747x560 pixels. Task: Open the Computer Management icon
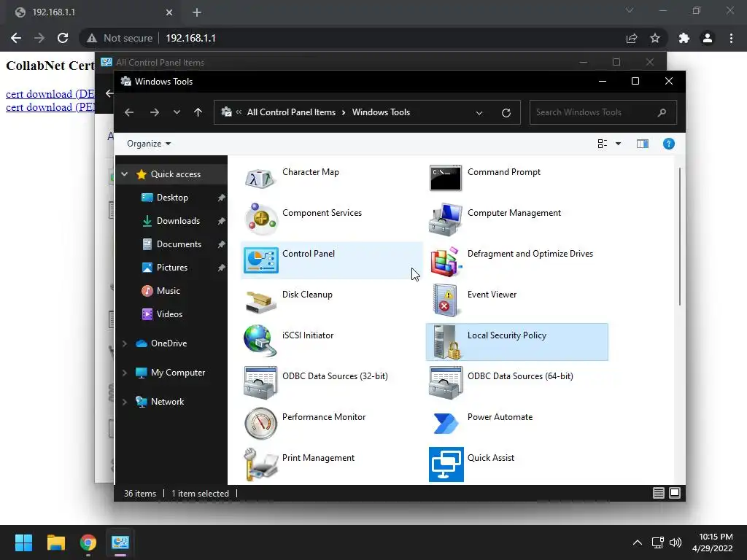pyautogui.click(x=446, y=219)
